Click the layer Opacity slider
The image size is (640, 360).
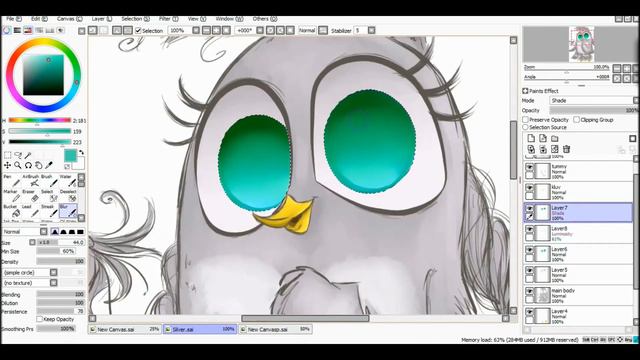(x=593, y=110)
